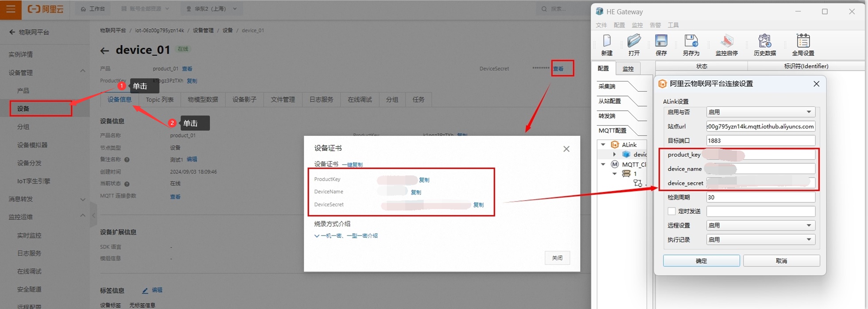Open 产品 in the left sidebar
The height and width of the screenshot is (309, 868).
[x=23, y=90]
